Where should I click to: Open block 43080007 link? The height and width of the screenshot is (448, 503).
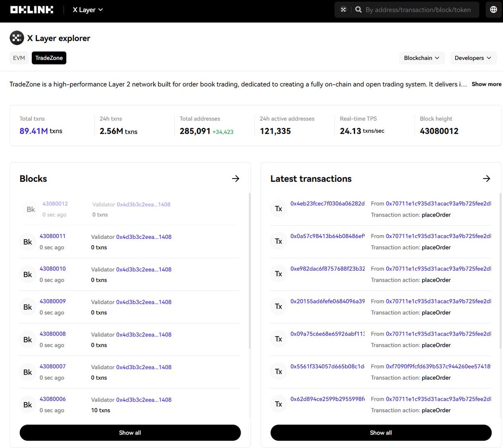pos(52,366)
